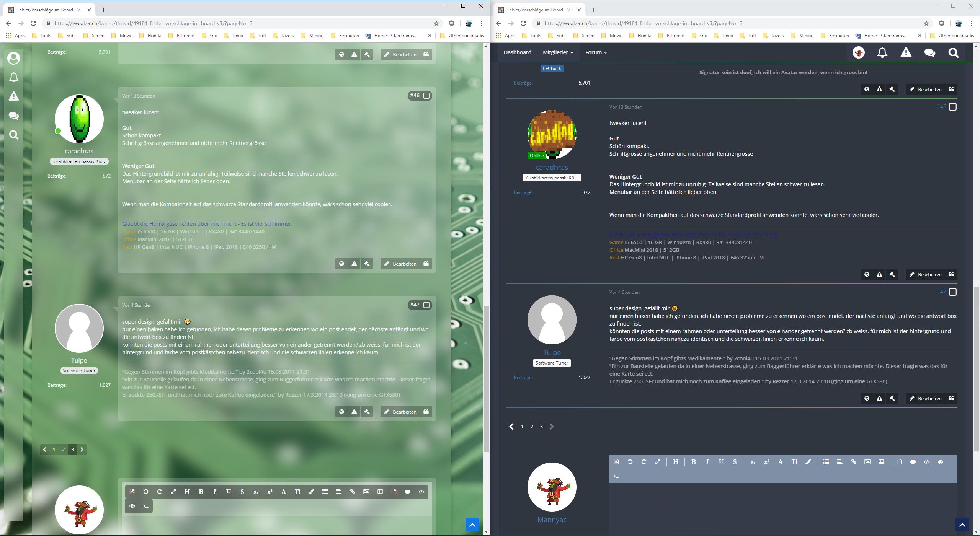Insert image using left editor toolbar icon
This screenshot has width=980, height=536.
tap(366, 492)
